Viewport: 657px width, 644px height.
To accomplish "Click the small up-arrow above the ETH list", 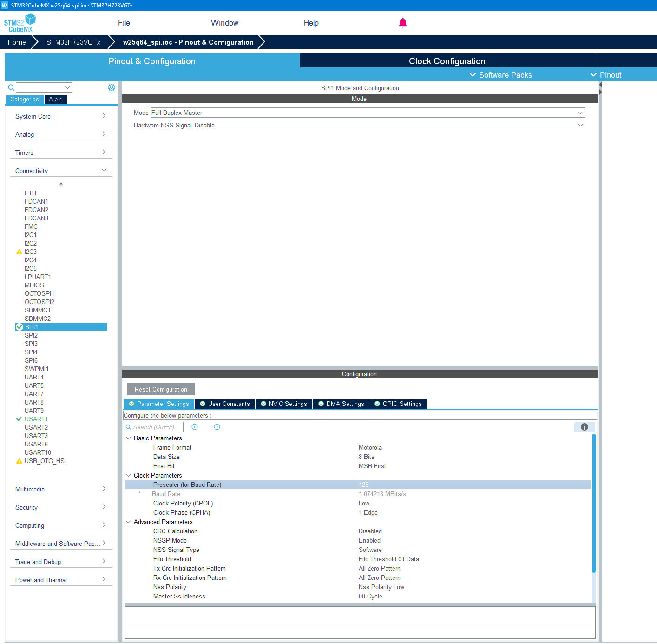I will [x=61, y=185].
